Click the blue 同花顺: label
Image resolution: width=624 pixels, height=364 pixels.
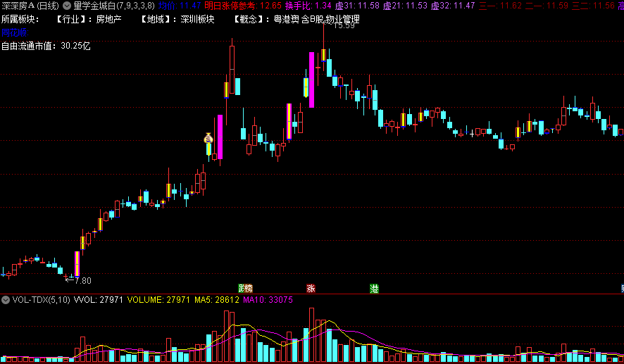(x=15, y=32)
